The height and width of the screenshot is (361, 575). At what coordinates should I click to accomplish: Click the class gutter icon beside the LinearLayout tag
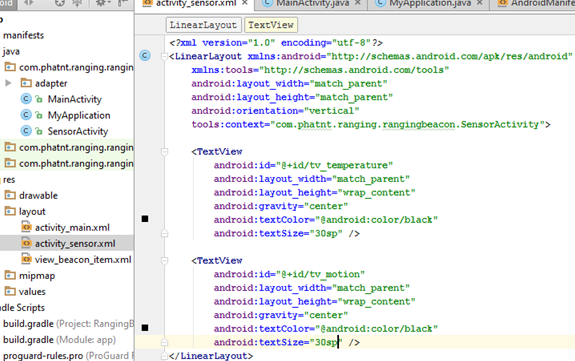145,55
